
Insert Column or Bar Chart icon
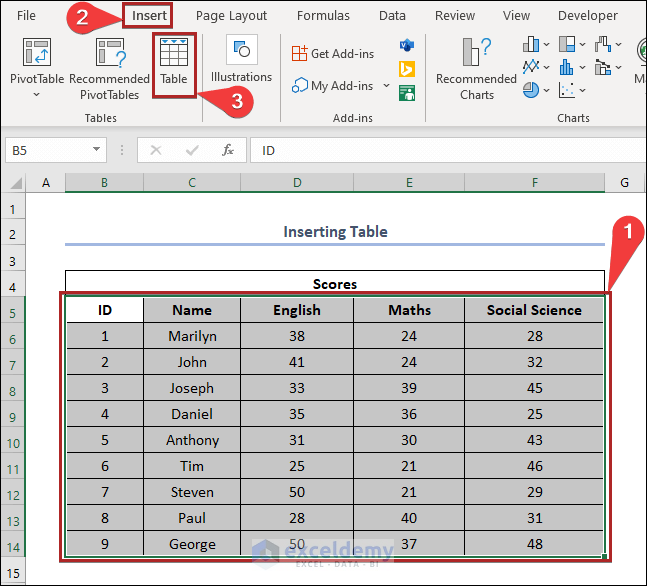pos(531,44)
